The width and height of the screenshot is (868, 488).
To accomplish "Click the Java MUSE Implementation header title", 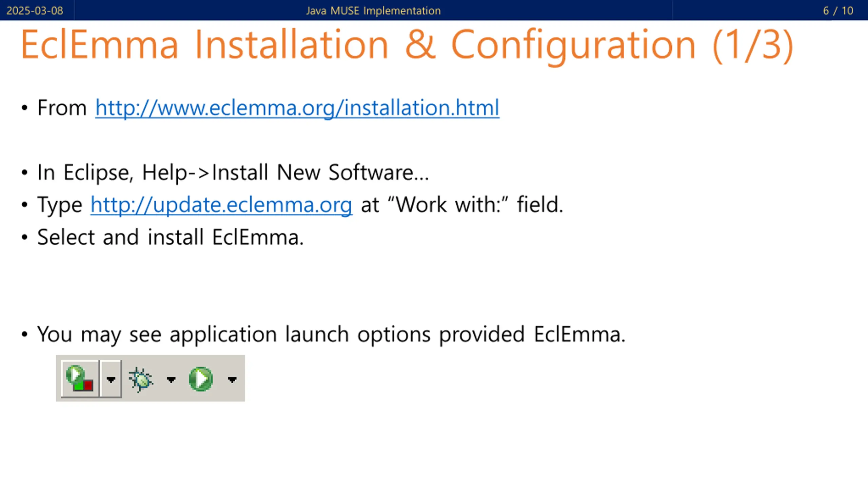I will [x=373, y=11].
